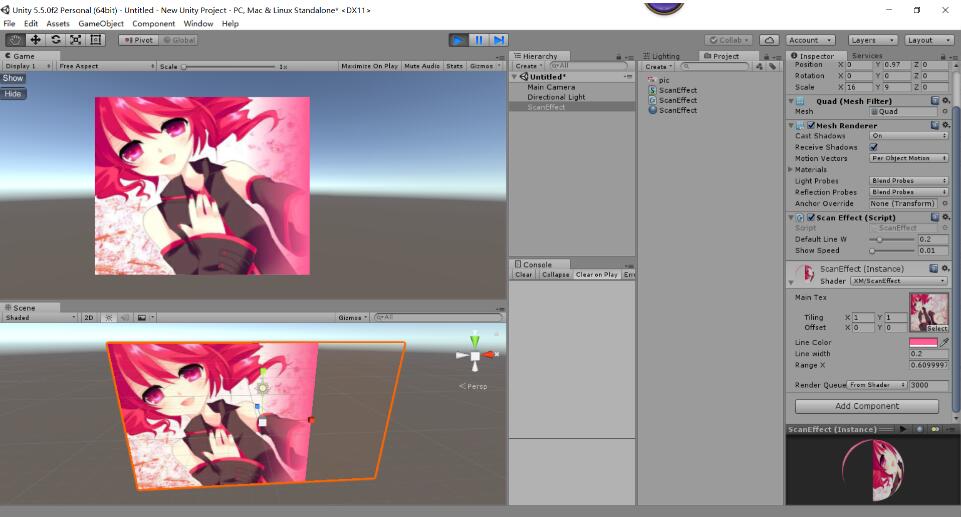Open the Free Aspect dropdown
The width and height of the screenshot is (961, 517).
pyautogui.click(x=106, y=66)
